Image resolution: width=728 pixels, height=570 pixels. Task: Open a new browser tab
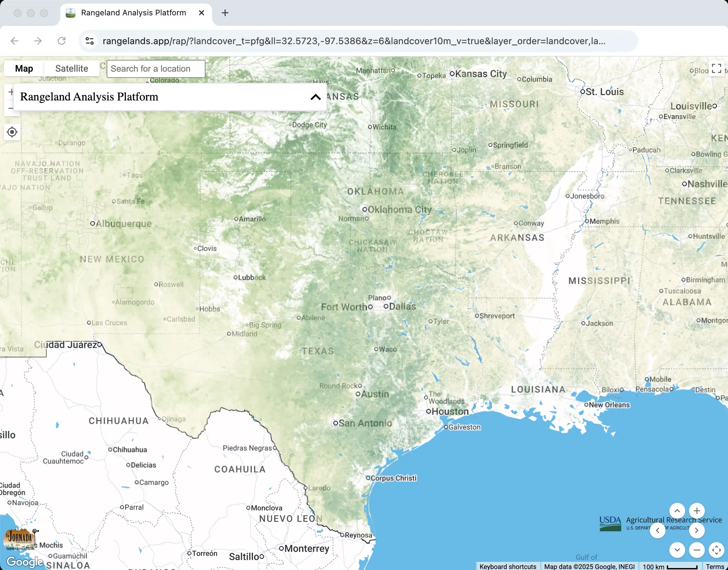point(225,13)
